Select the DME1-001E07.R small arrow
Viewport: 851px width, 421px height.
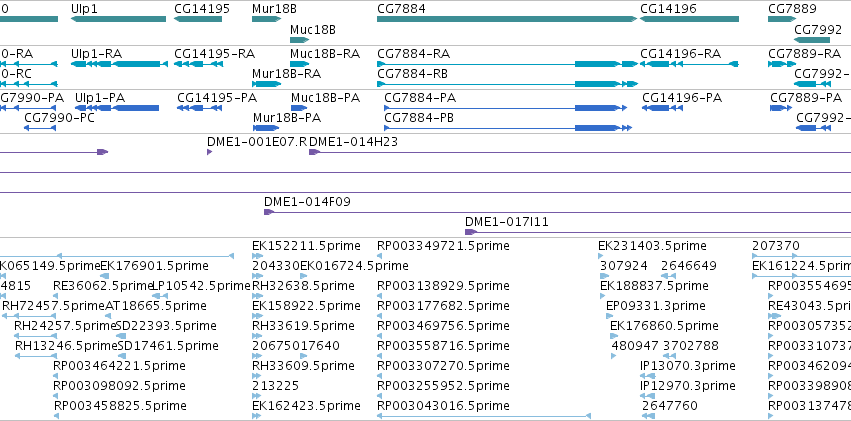tap(209, 152)
